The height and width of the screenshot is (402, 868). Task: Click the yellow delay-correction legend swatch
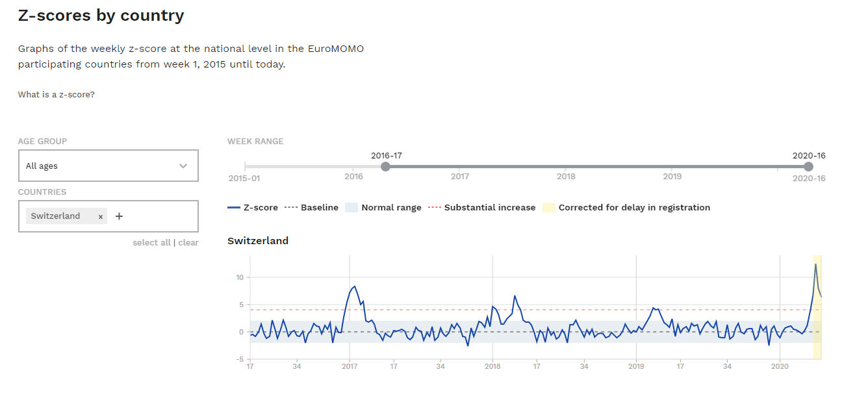pos(549,208)
